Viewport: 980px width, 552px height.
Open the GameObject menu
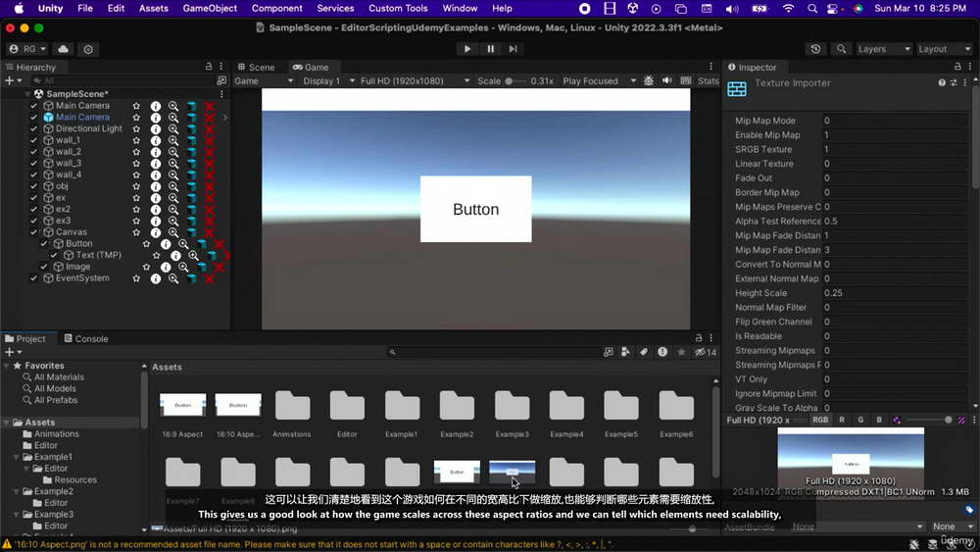coord(210,8)
